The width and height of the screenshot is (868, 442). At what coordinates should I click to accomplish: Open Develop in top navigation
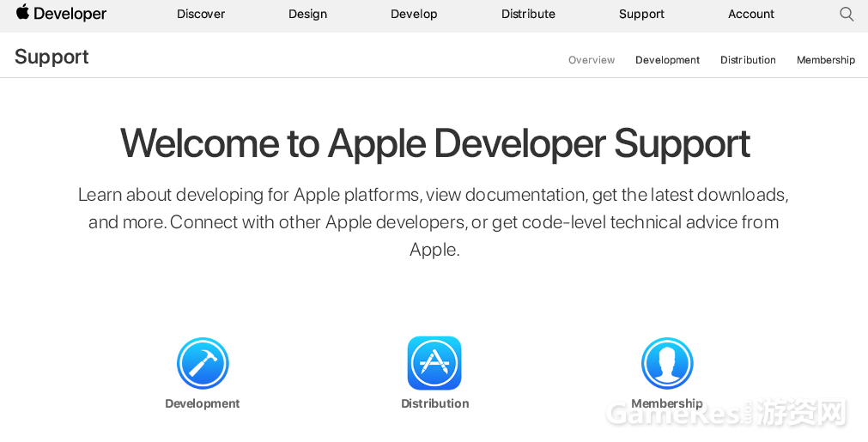[x=414, y=14]
